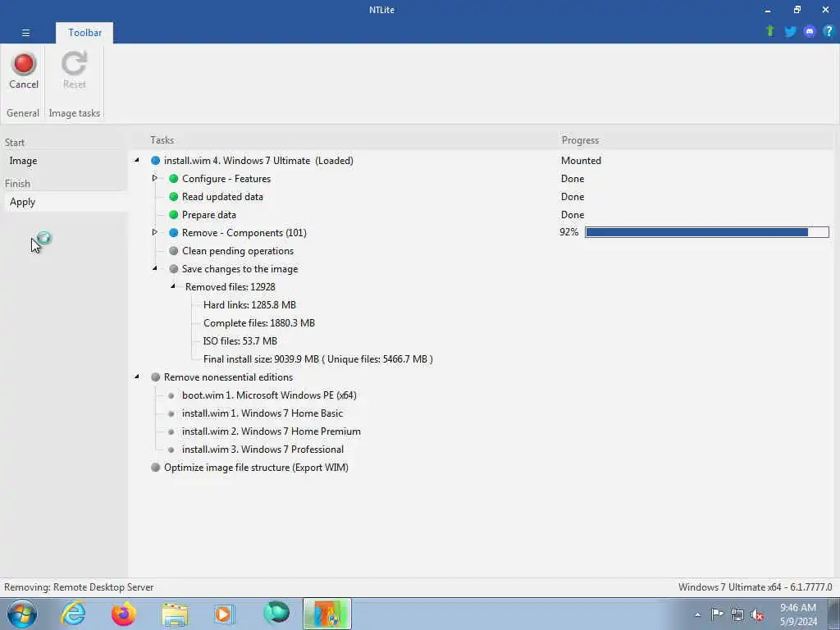Click the blue Help question mark icon
The height and width of the screenshot is (630, 840).
click(x=829, y=32)
